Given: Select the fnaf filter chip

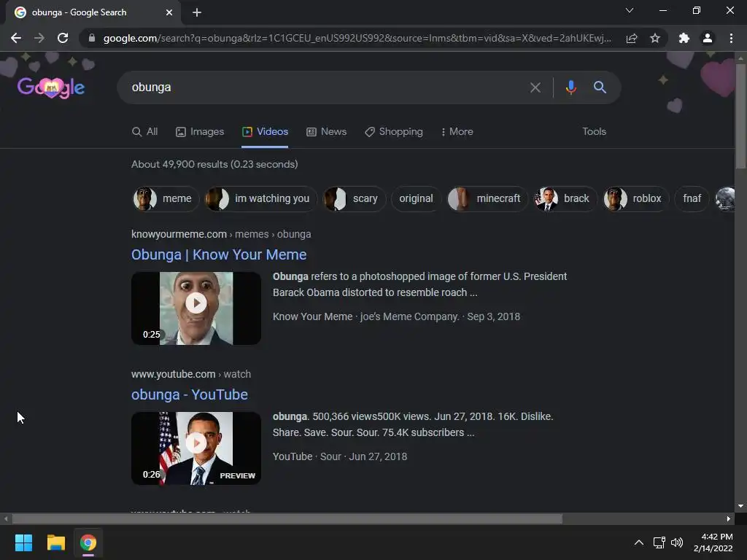Looking at the screenshot, I should [692, 198].
